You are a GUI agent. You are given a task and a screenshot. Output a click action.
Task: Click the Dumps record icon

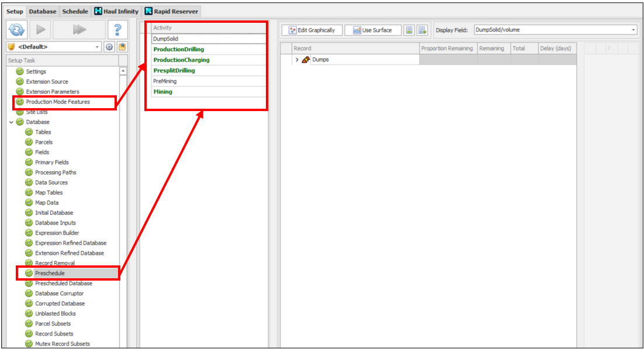click(306, 60)
